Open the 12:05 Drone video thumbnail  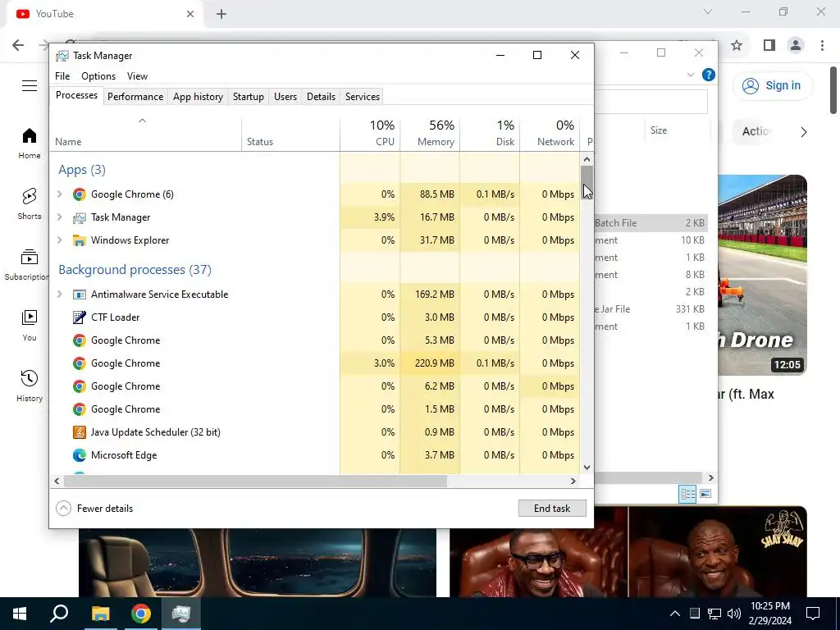(762, 276)
